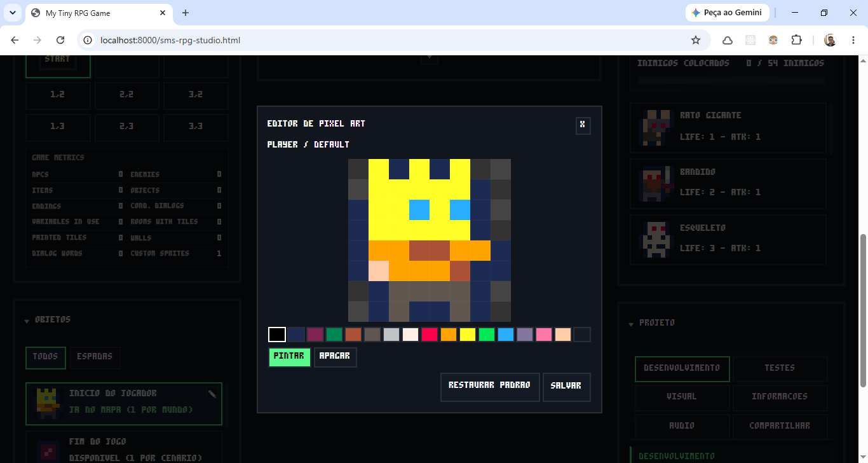Pick the orange swatch

point(449,335)
